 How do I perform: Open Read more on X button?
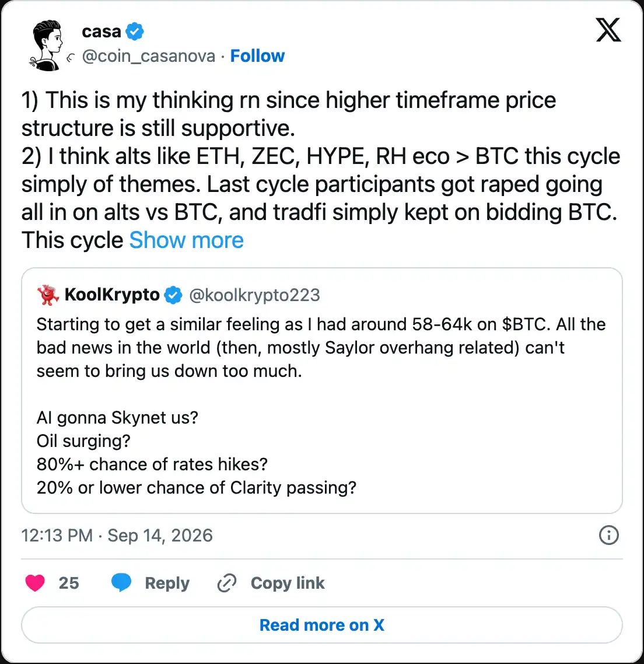322,625
